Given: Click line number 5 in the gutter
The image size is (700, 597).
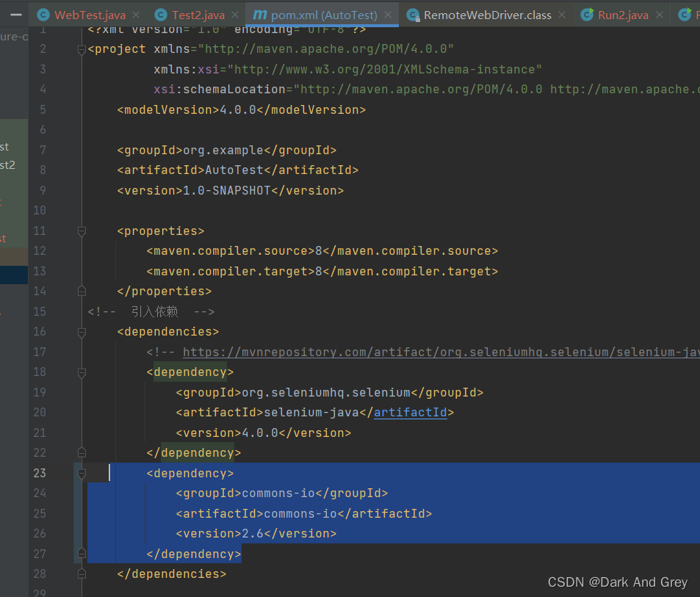Looking at the screenshot, I should [43, 109].
